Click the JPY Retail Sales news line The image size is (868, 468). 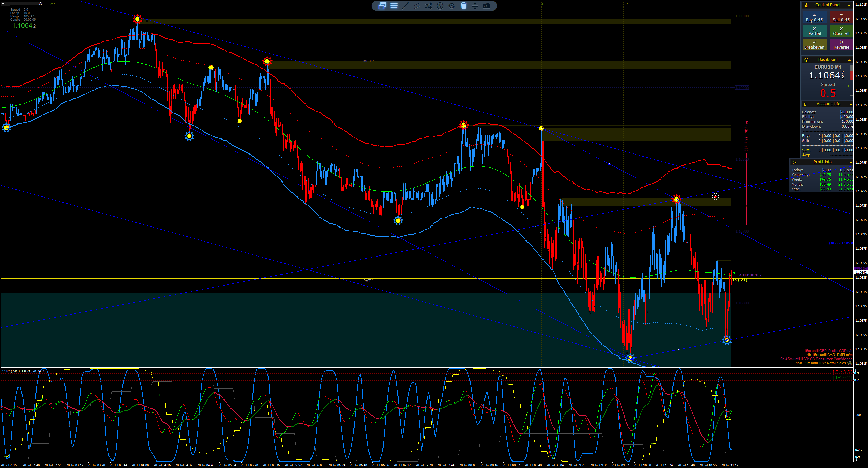824,363
